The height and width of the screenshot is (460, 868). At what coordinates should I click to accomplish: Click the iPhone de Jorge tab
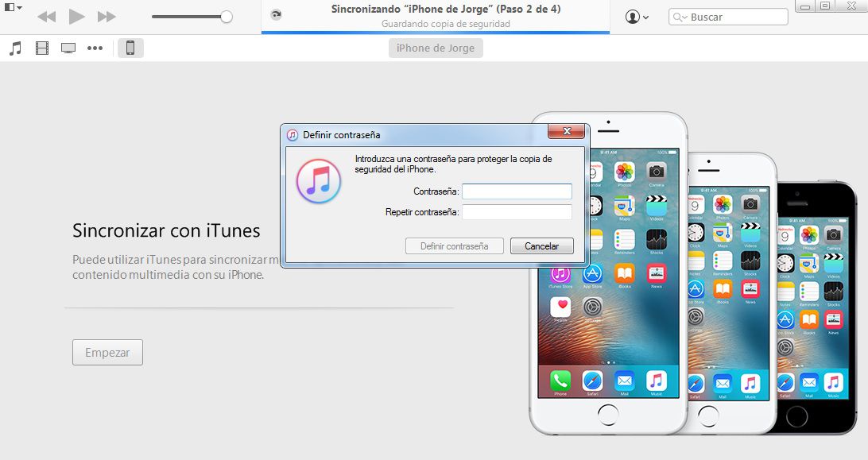436,48
